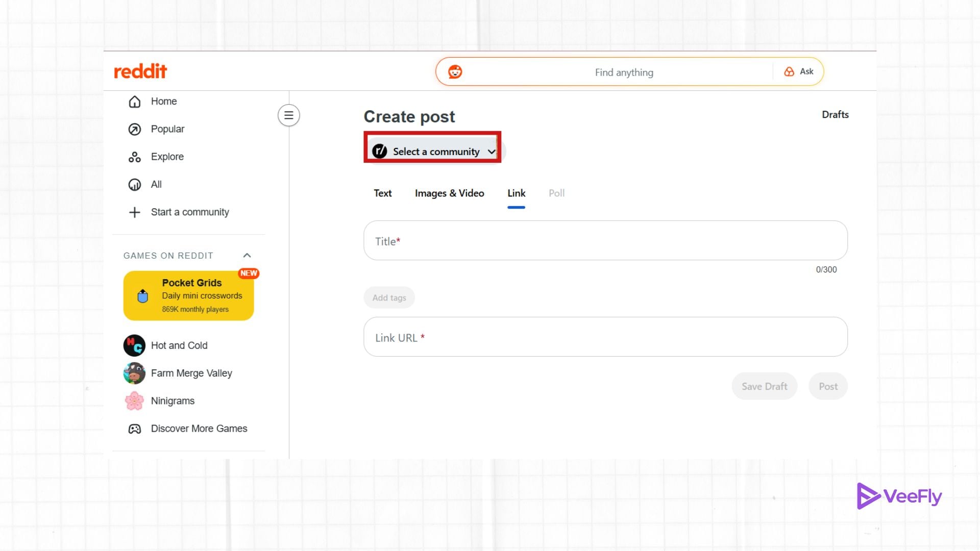Image resolution: width=980 pixels, height=551 pixels.
Task: Go to the Explore page
Action: tap(167, 157)
